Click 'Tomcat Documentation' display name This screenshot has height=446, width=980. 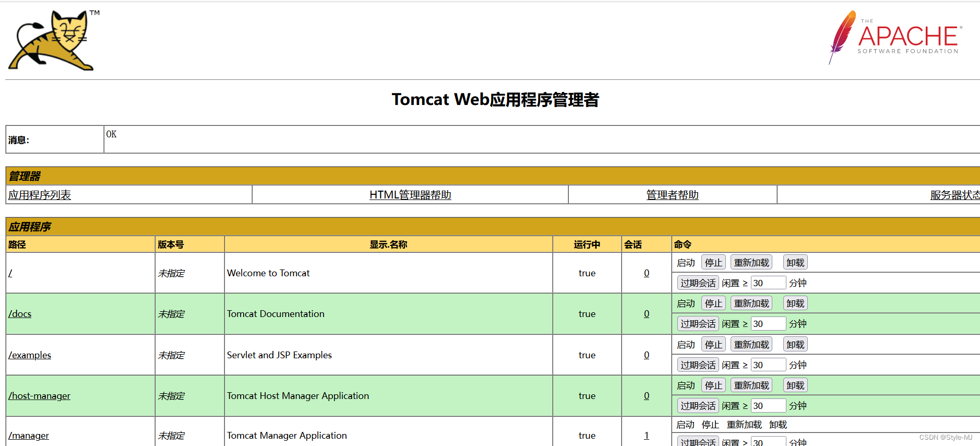[x=276, y=314]
